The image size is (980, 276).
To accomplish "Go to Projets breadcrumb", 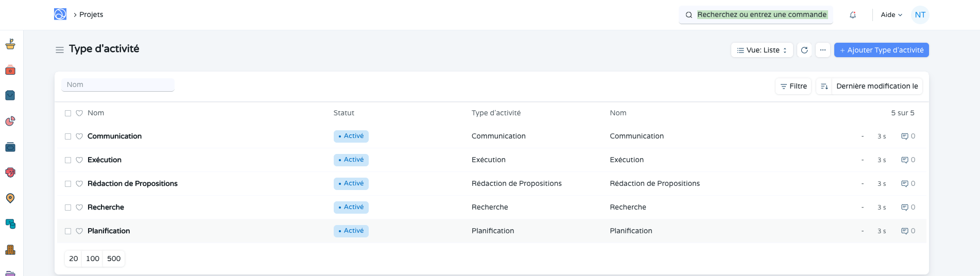I will pos(91,14).
